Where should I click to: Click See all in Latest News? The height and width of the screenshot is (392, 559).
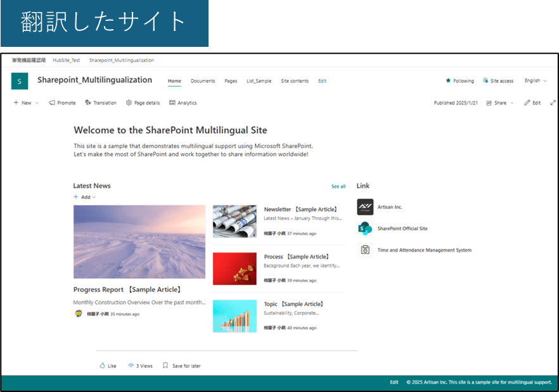point(338,186)
